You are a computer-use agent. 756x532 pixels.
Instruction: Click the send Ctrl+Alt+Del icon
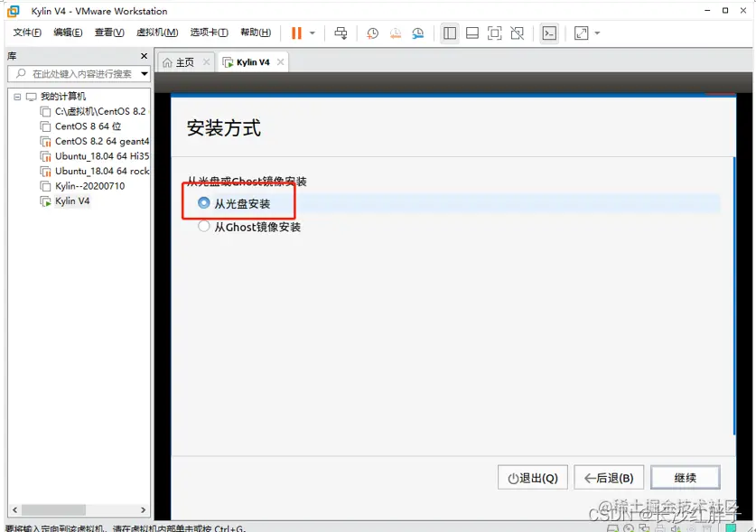point(341,33)
